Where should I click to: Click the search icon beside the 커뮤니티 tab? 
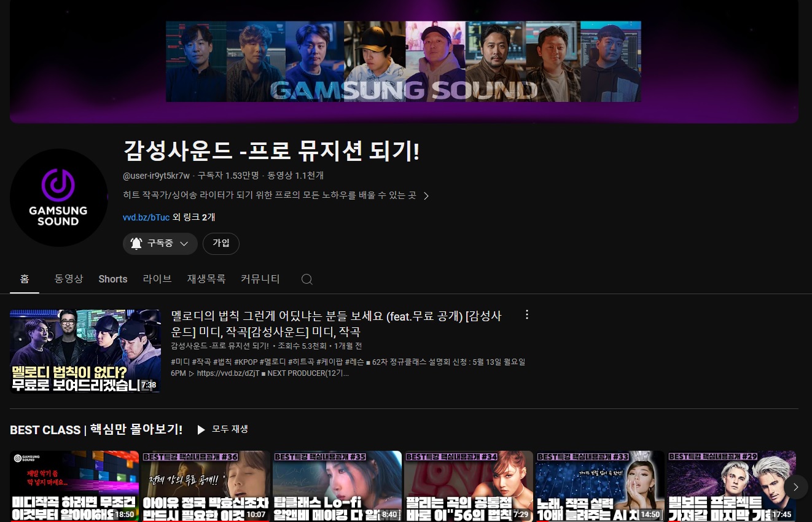[307, 279]
